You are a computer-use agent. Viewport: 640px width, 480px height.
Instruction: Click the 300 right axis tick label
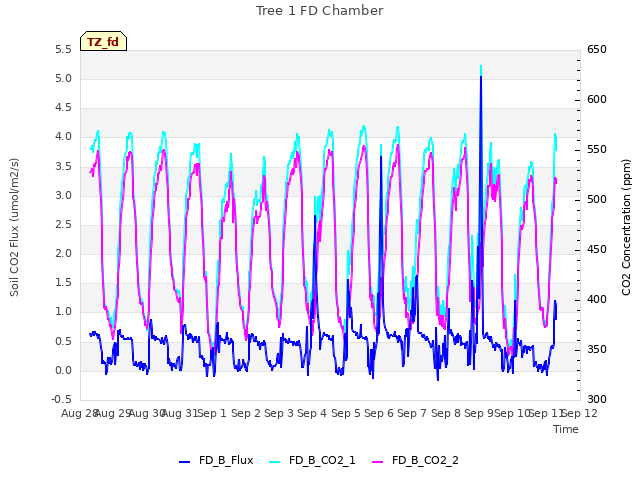click(597, 399)
